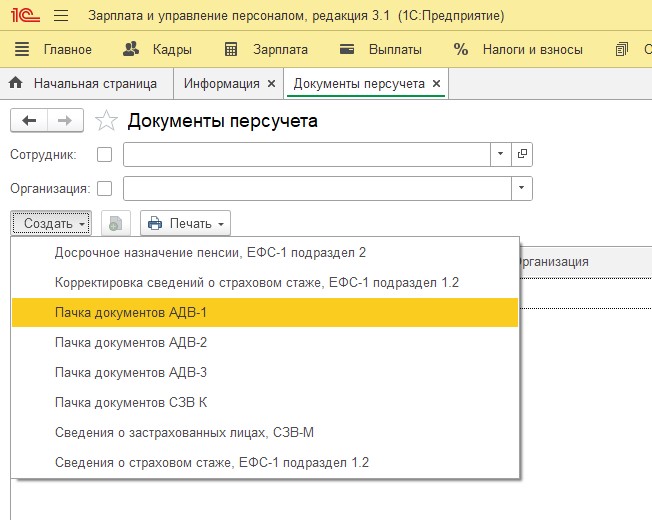Enable the Сотрудник filter checkbox

coord(104,154)
